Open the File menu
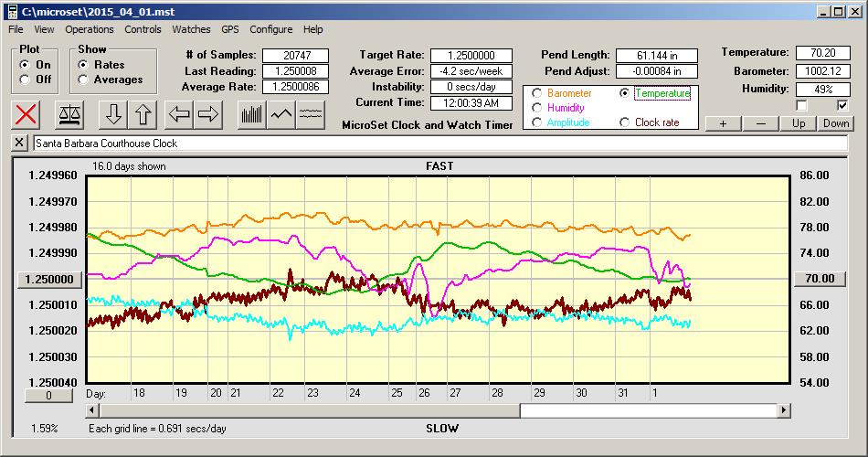This screenshot has height=457, width=868. click(16, 29)
